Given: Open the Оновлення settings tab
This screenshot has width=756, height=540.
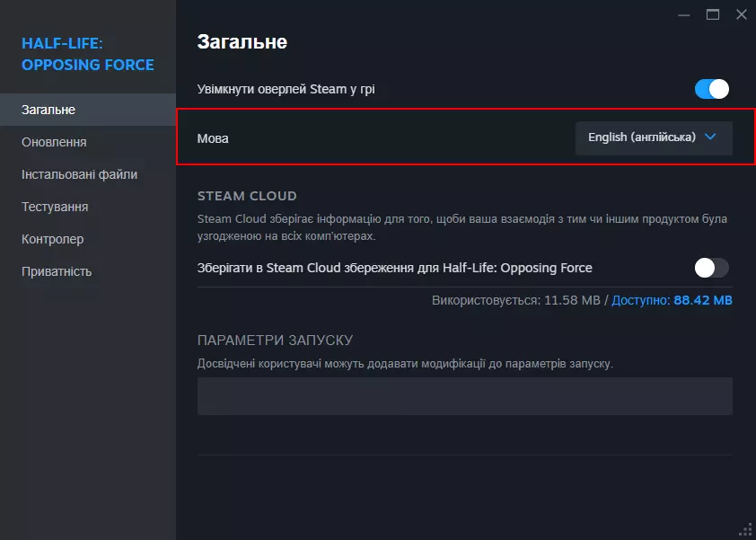Looking at the screenshot, I should pos(54,142).
